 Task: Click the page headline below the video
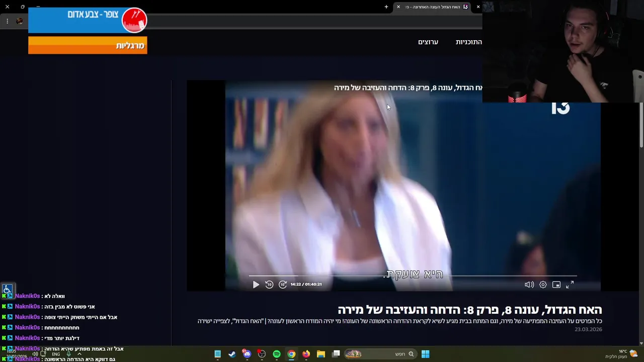(x=469, y=309)
